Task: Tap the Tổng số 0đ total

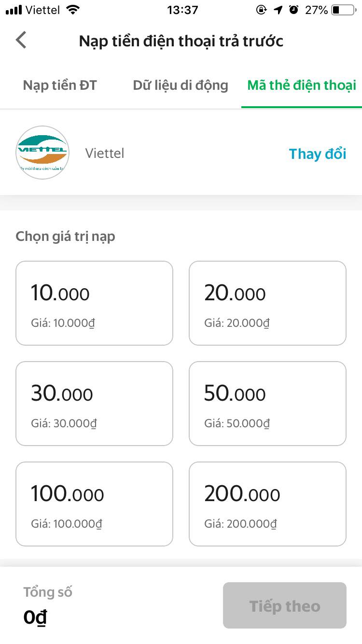Action: [47, 605]
